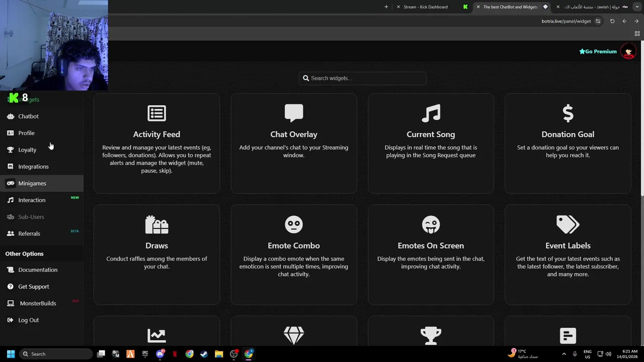This screenshot has width=644, height=362.
Task: Open File Explorer from the taskbar
Action: 219,354
